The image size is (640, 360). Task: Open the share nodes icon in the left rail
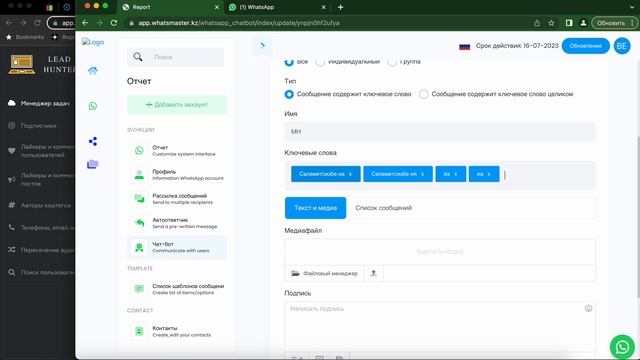click(93, 141)
